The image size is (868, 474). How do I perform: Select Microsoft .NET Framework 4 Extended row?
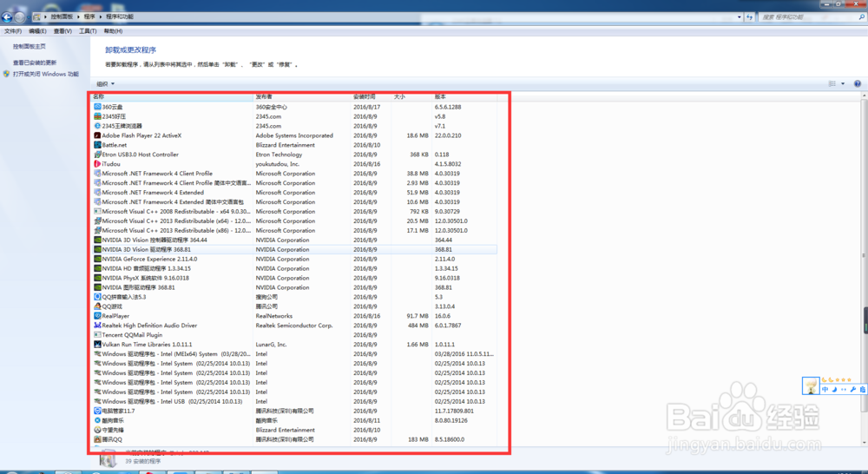pos(294,193)
